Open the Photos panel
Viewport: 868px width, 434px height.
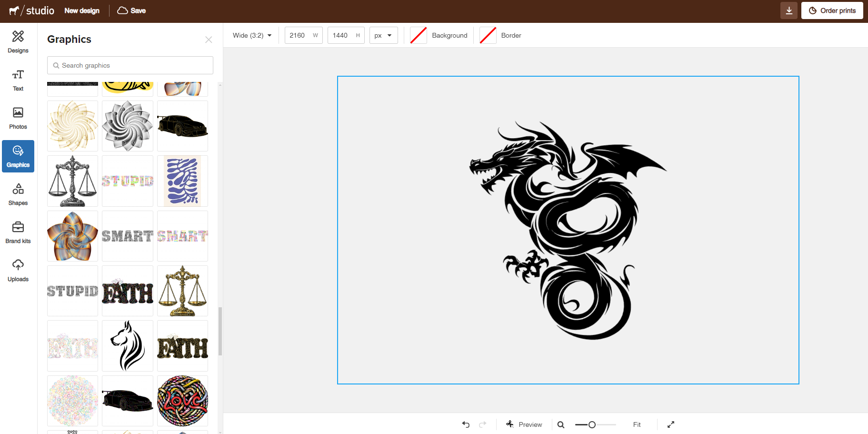(x=18, y=118)
